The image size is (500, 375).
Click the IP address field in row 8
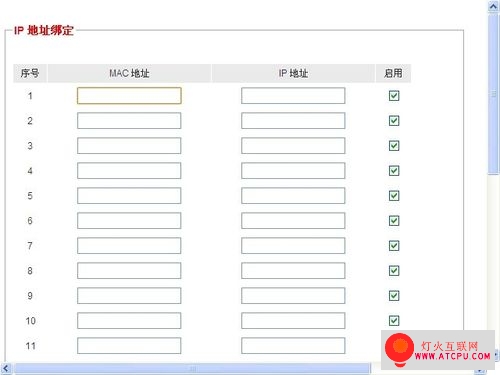click(293, 271)
